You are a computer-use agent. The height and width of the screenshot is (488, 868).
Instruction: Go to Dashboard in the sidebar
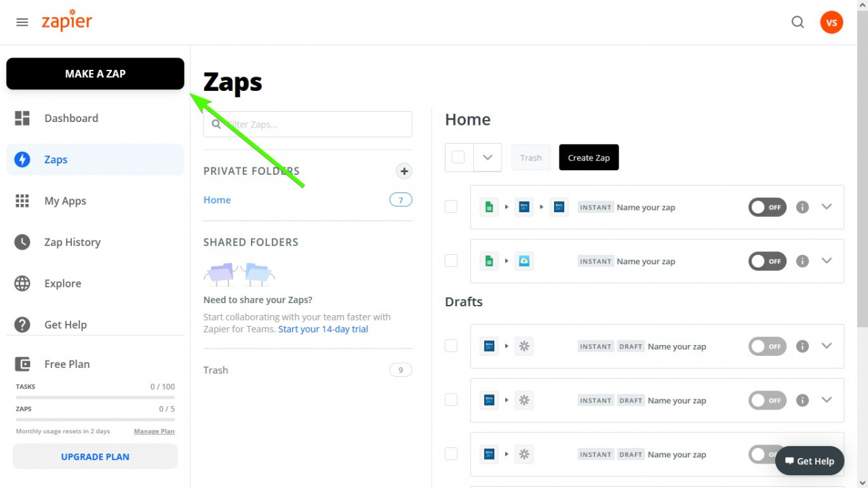[95, 118]
